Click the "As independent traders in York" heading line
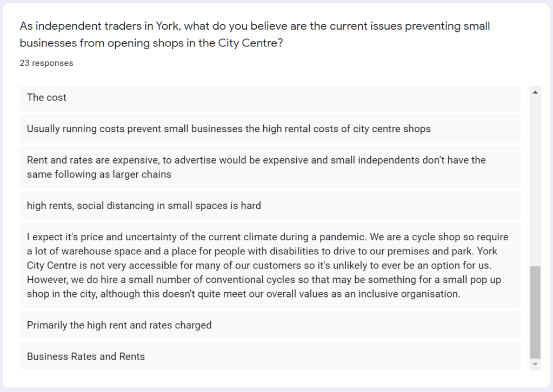Viewport: 553px width, 392px height. point(255,26)
